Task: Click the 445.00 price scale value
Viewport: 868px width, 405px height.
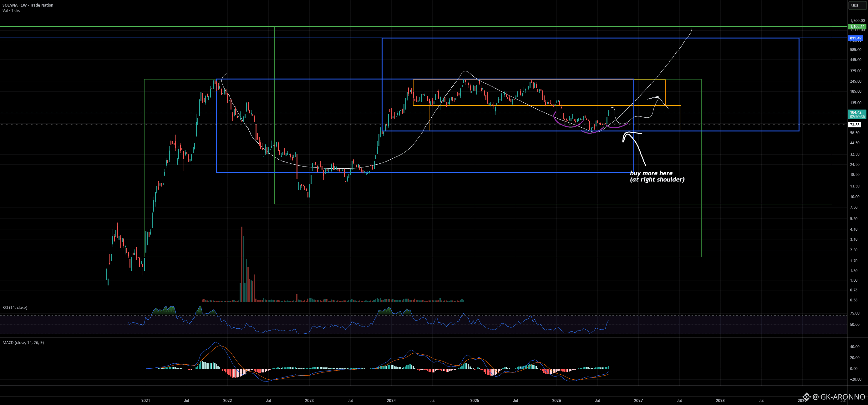Action: (855, 60)
